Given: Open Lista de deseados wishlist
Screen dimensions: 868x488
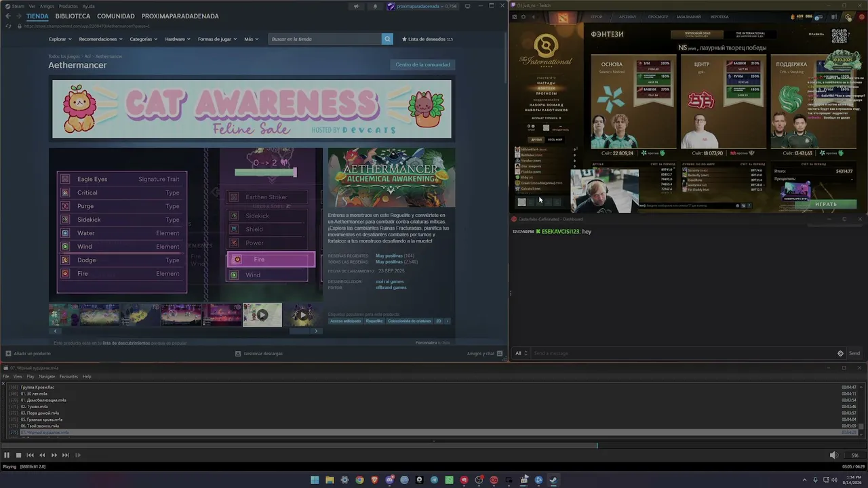Looking at the screenshot, I should 427,39.
